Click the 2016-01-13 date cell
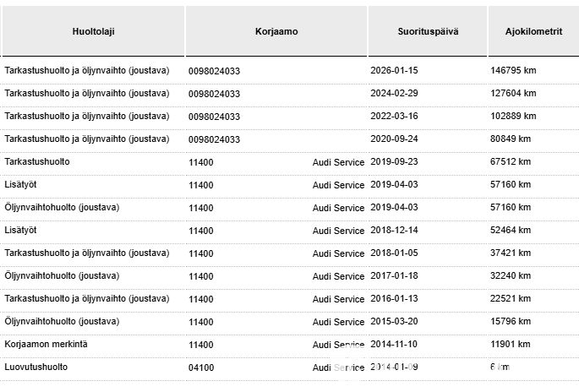The image size is (579, 392). pos(394,299)
